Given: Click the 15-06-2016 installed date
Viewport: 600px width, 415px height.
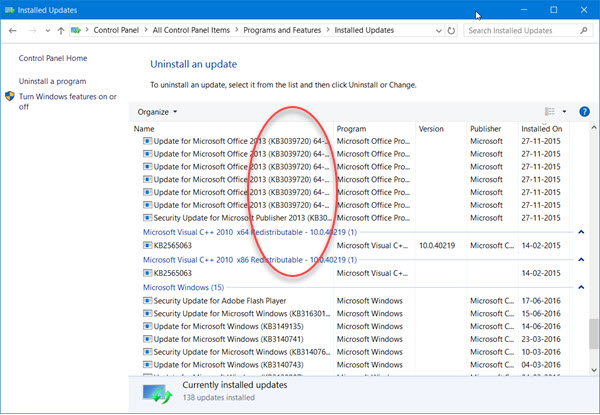Looking at the screenshot, I should (x=541, y=313).
